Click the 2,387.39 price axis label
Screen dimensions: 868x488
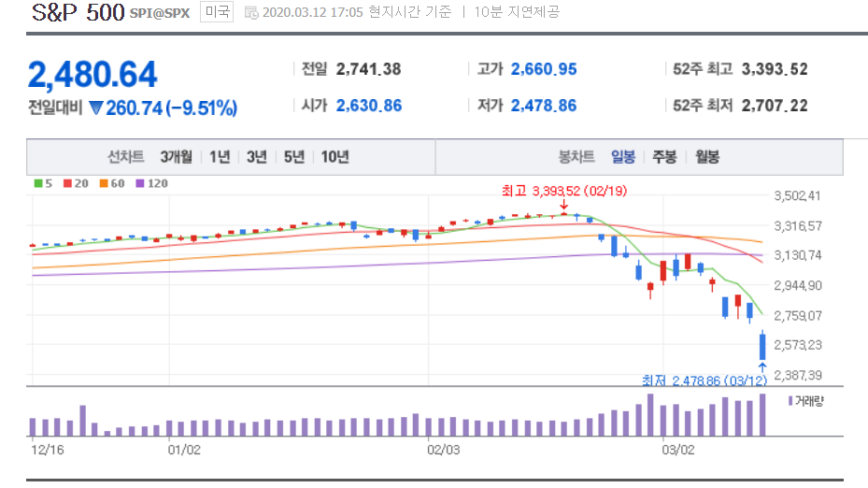click(x=798, y=376)
